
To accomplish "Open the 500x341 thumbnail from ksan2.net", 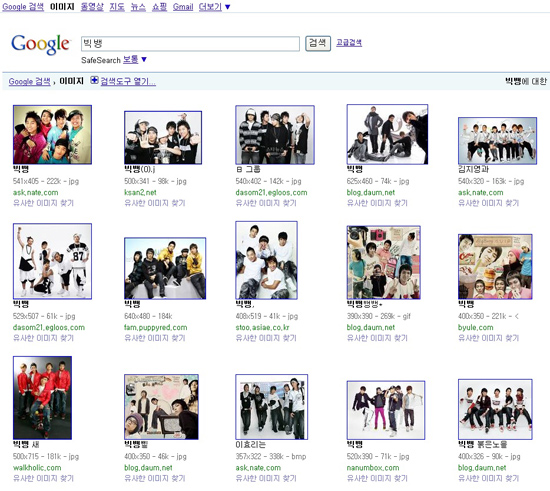I will 163,137.
